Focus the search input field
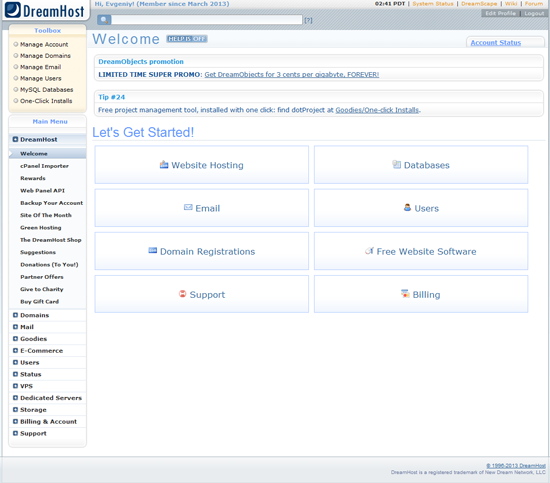The image size is (550, 483). (x=207, y=20)
